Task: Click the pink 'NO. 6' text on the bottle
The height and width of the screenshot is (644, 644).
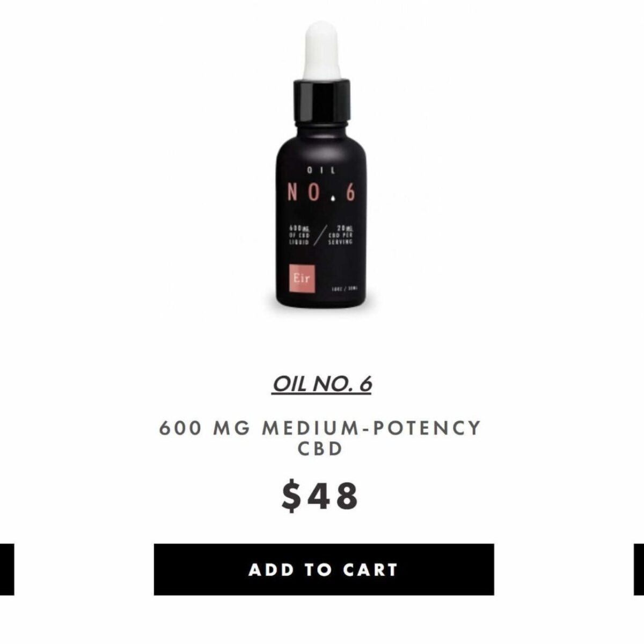Action: 321,192
